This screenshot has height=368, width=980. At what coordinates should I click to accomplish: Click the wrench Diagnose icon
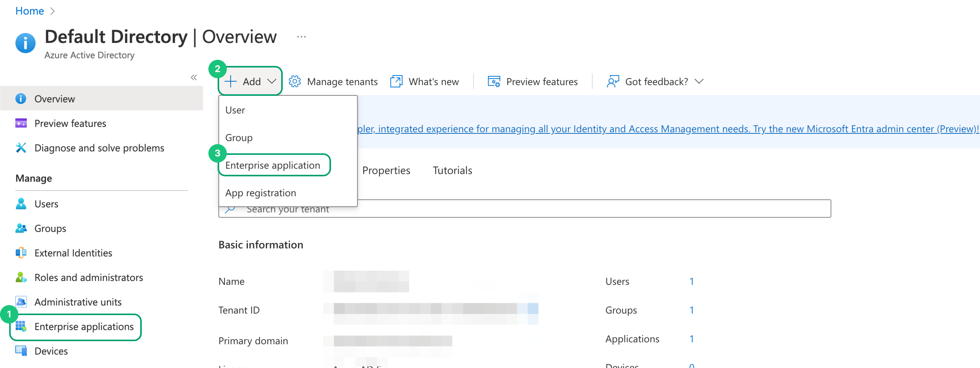tap(21, 148)
